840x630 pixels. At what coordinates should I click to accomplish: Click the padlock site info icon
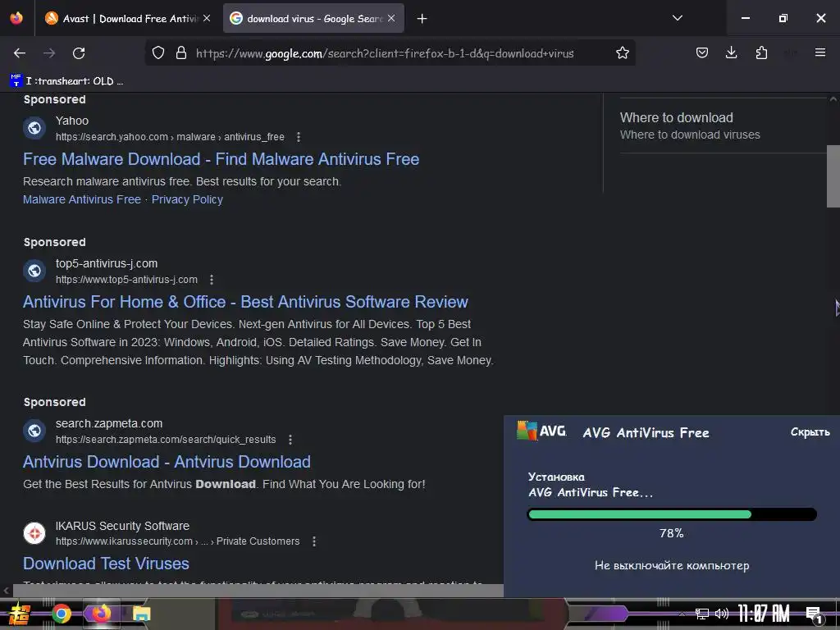(181, 53)
